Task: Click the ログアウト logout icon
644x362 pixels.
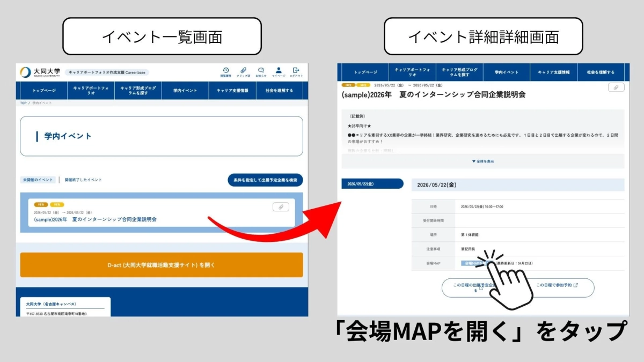Action: pos(296,70)
